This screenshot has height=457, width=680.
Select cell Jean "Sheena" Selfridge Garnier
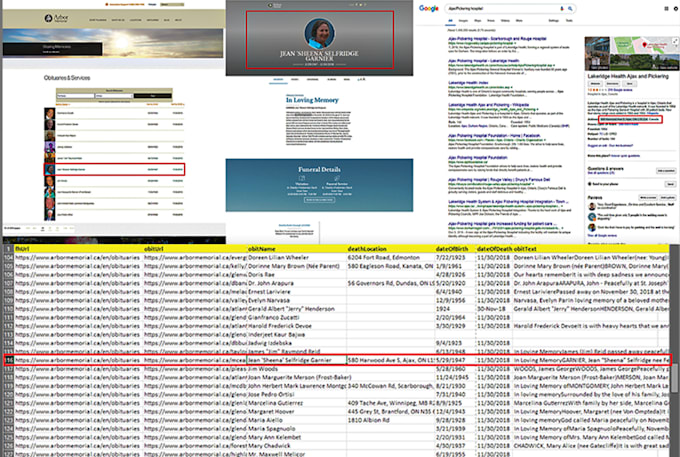[x=297, y=360]
